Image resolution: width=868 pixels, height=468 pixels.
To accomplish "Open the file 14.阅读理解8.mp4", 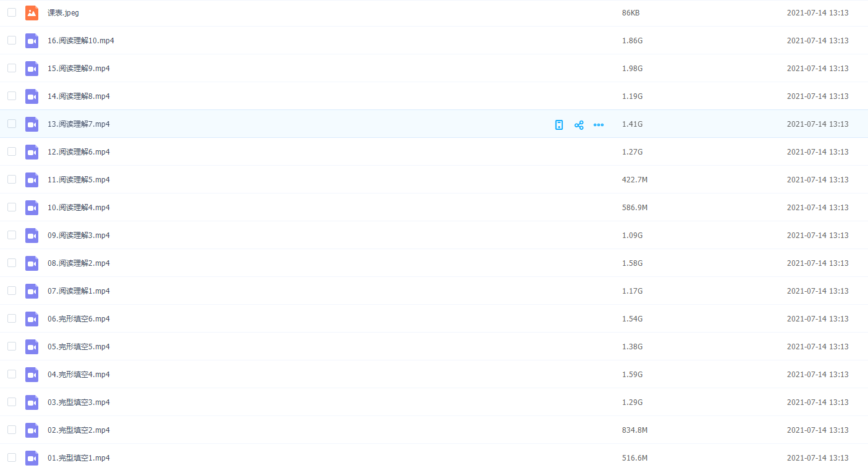I will pos(78,96).
